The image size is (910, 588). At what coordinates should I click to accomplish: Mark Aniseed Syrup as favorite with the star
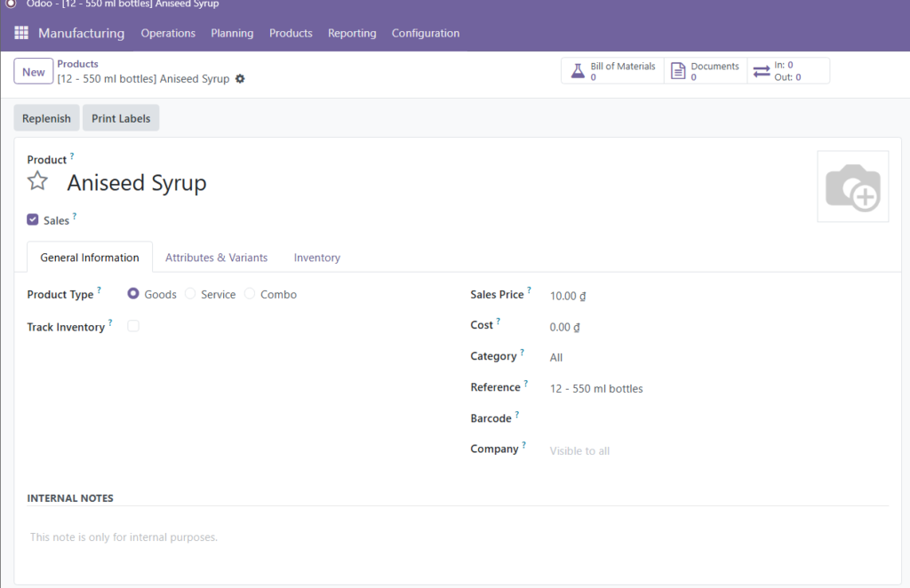click(37, 182)
